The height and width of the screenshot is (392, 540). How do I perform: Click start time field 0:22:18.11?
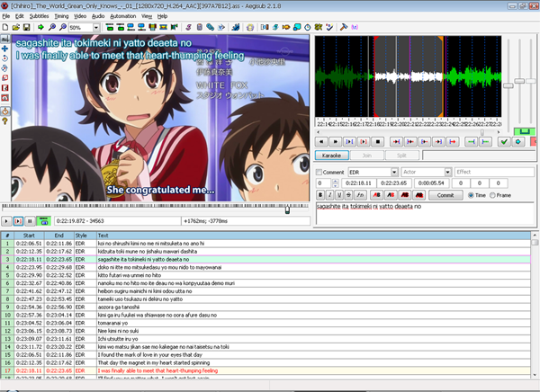[358, 183]
